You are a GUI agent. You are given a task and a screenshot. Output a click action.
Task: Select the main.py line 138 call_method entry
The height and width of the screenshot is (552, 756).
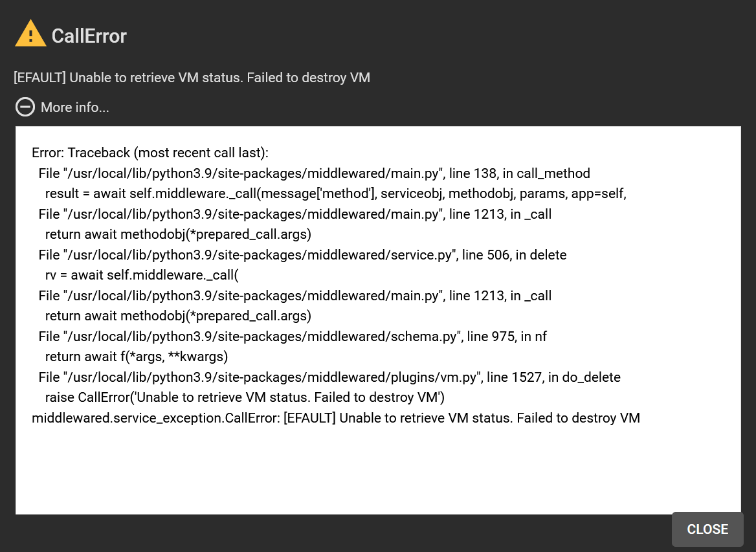tap(315, 173)
